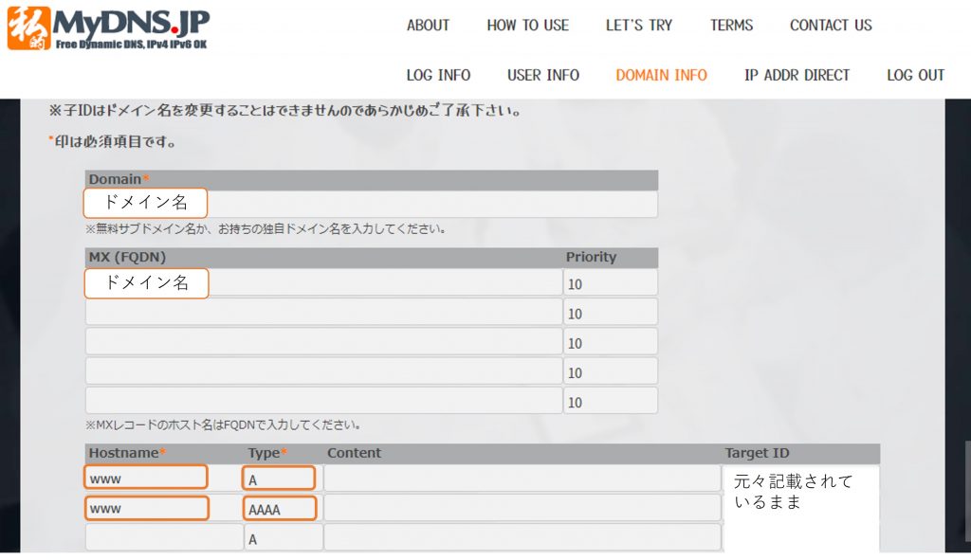Click the Content field of the first www row
This screenshot has height=560, width=971.
[522, 479]
